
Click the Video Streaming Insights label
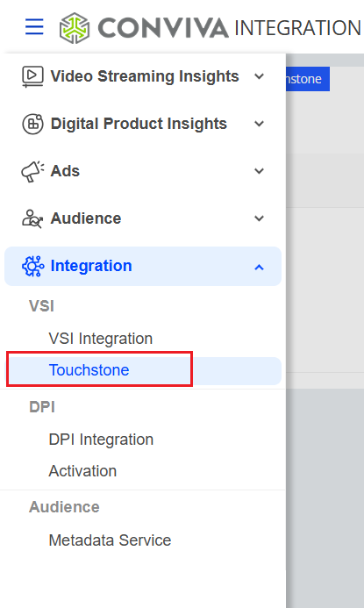tap(145, 76)
